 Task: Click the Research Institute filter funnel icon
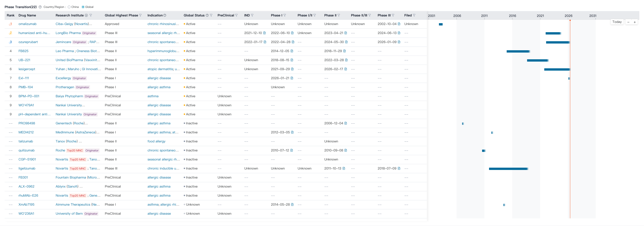tap(91, 16)
